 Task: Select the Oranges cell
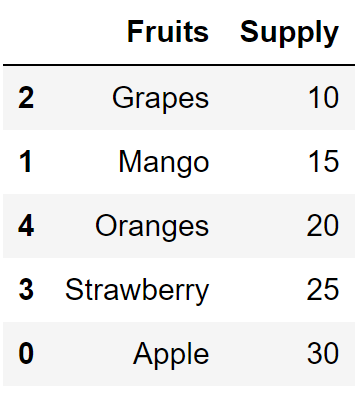(x=152, y=226)
